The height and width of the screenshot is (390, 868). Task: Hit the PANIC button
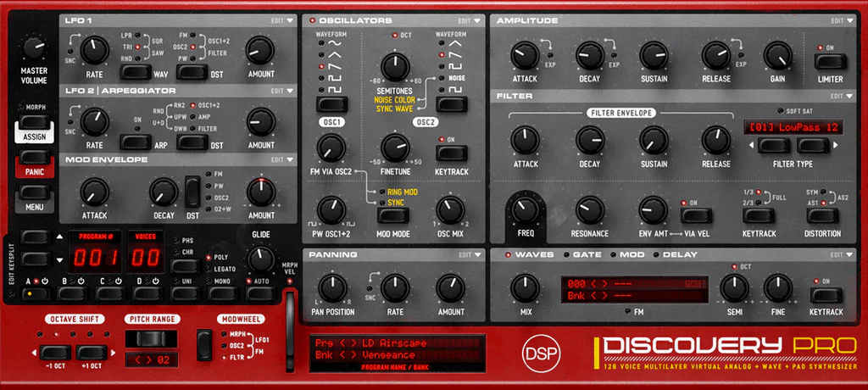pos(34,158)
